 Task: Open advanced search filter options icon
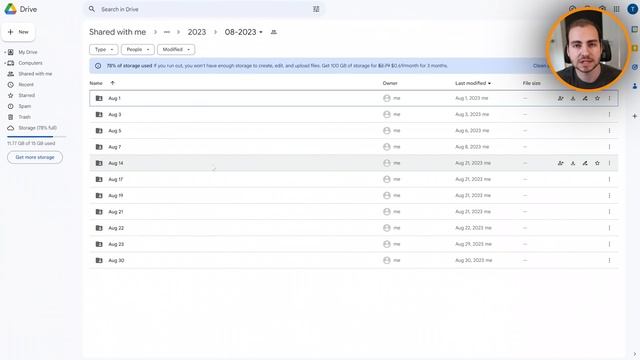316,9
